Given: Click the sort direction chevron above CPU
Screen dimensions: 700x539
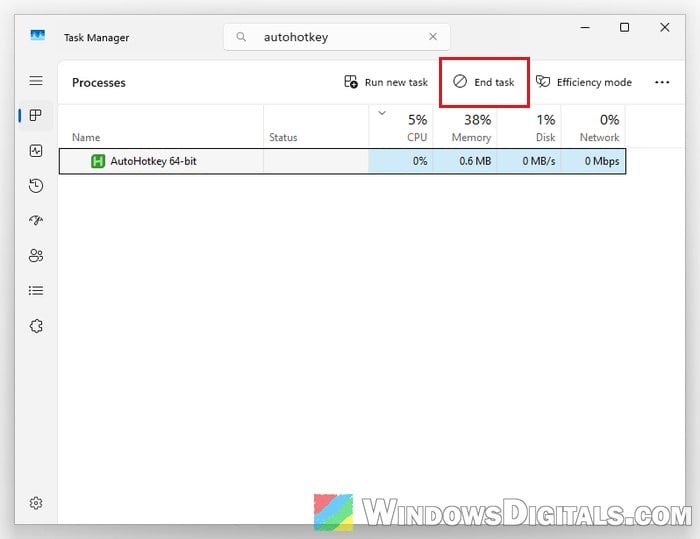Looking at the screenshot, I should (x=382, y=113).
